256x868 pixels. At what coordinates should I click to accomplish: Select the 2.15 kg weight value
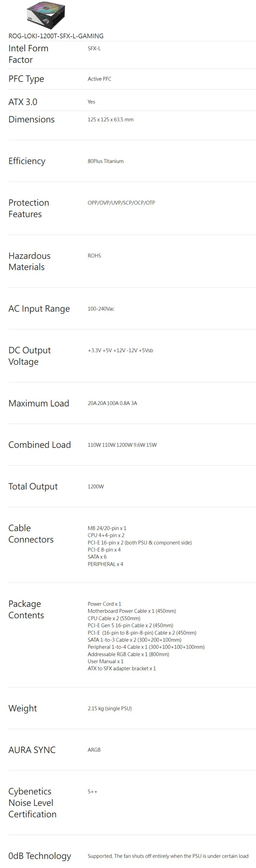tap(110, 708)
